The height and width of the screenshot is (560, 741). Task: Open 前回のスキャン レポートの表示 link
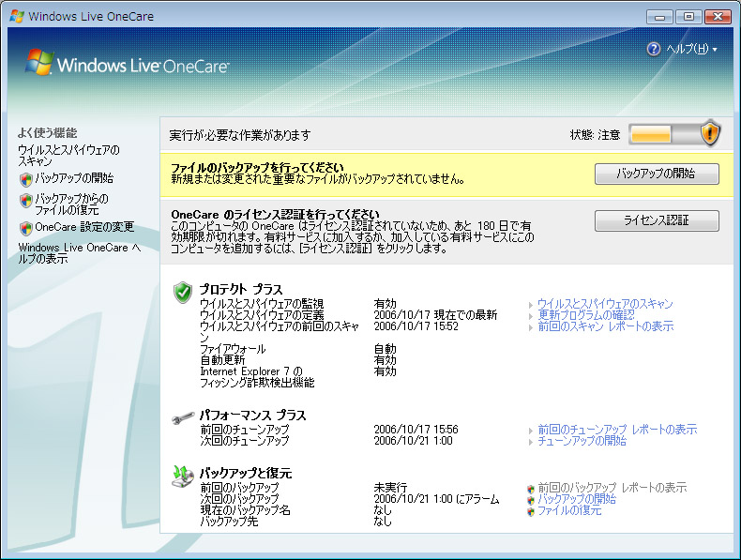(x=606, y=326)
